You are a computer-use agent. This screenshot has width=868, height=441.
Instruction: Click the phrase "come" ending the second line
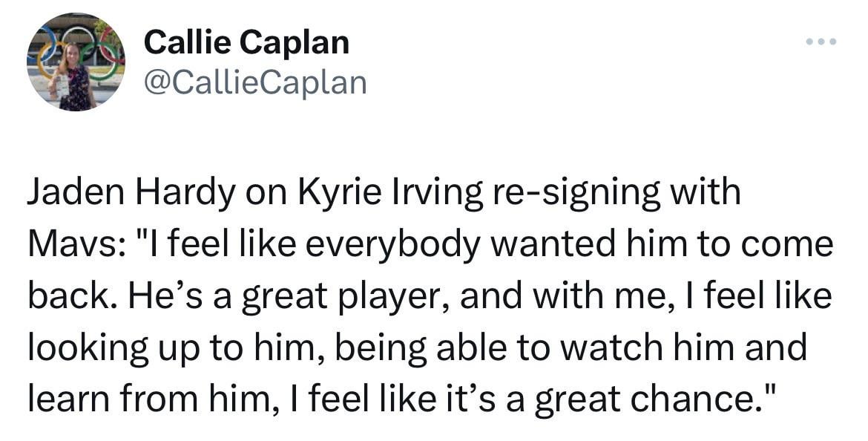(x=795, y=245)
